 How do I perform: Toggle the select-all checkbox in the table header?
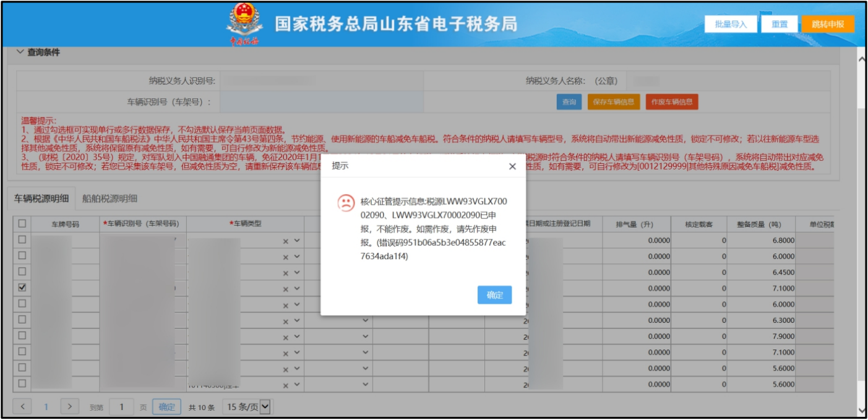22,223
